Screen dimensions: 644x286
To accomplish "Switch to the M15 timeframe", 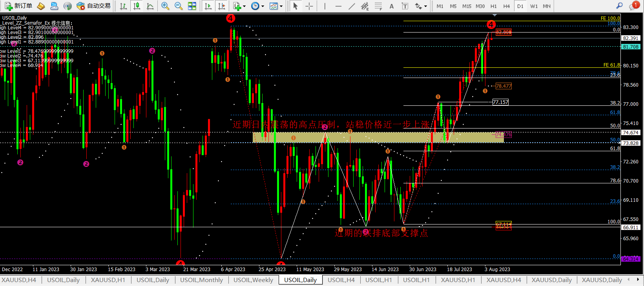I will pyautogui.click(x=467, y=6).
